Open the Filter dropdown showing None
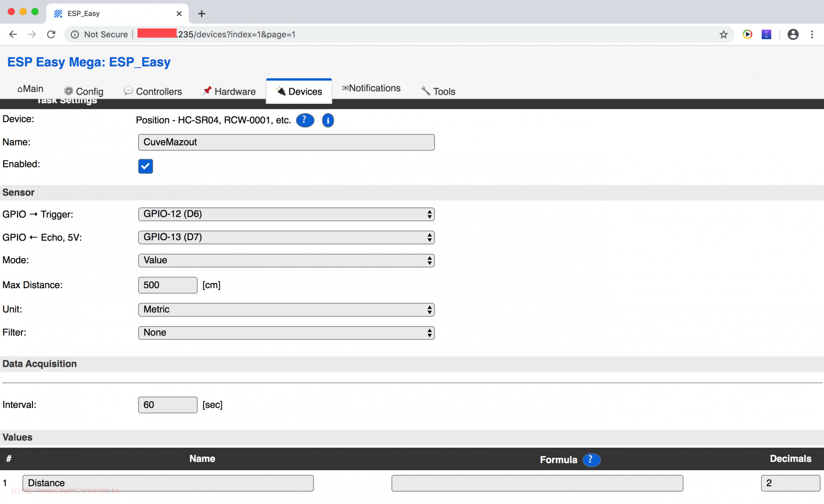Screen dimensions: 824x504 286,332
